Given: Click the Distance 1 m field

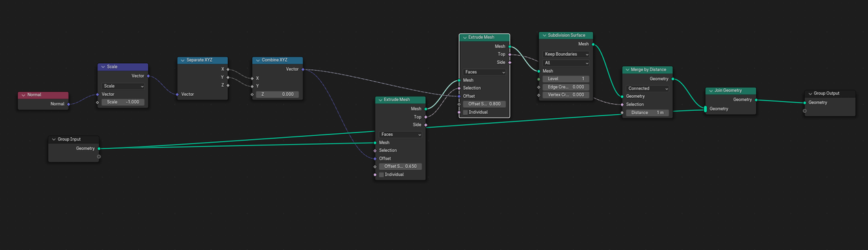Looking at the screenshot, I should (648, 112).
